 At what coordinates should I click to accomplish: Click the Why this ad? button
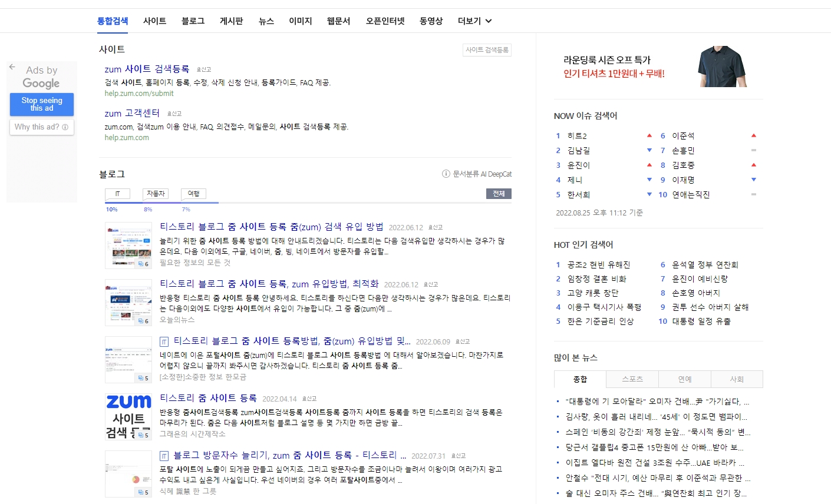42,127
